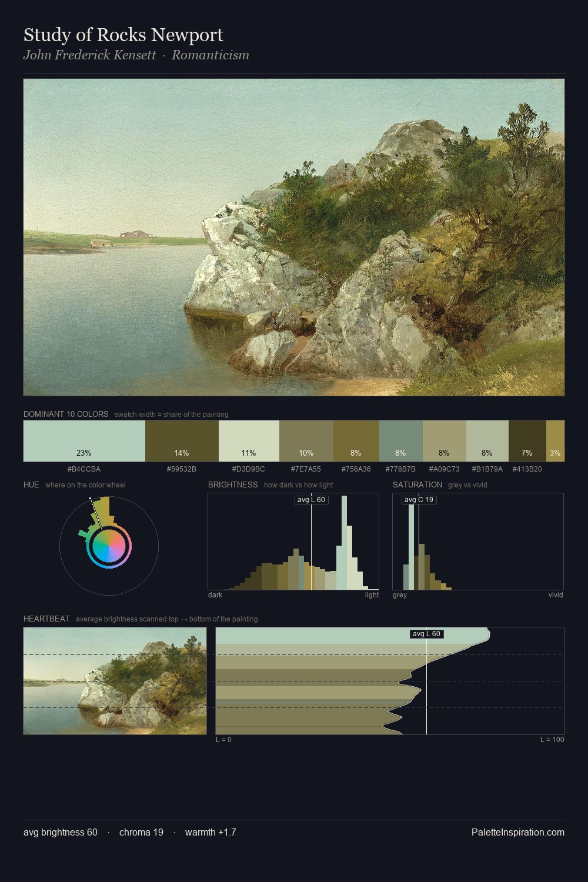
Task: Click the brightness histogram chart
Action: (x=293, y=542)
